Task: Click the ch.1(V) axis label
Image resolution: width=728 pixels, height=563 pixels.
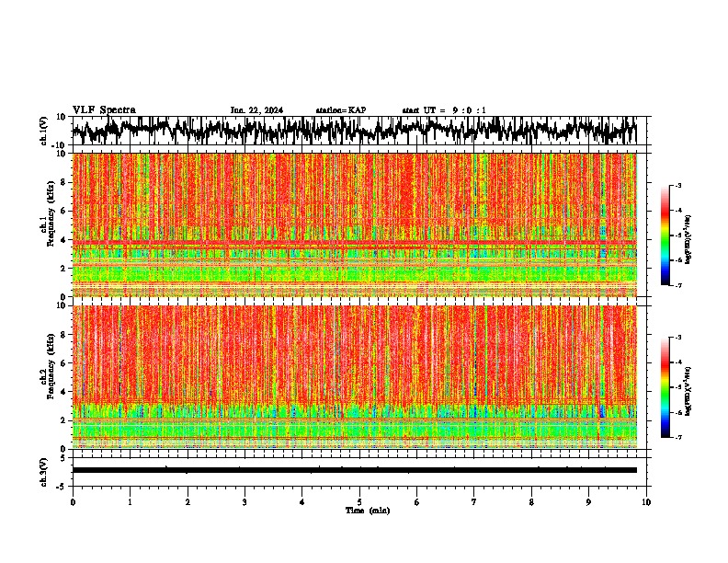Action: [44, 131]
